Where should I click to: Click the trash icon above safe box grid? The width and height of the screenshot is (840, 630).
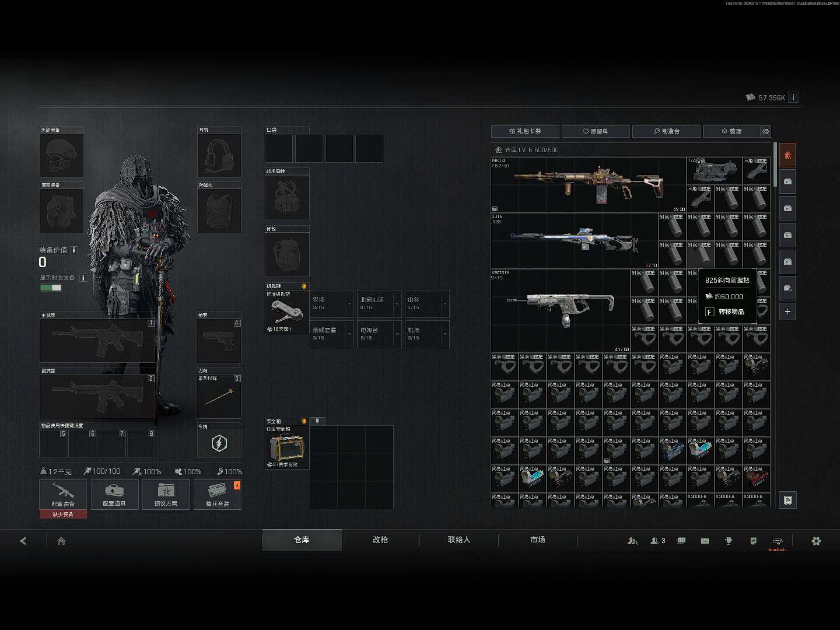(x=317, y=421)
